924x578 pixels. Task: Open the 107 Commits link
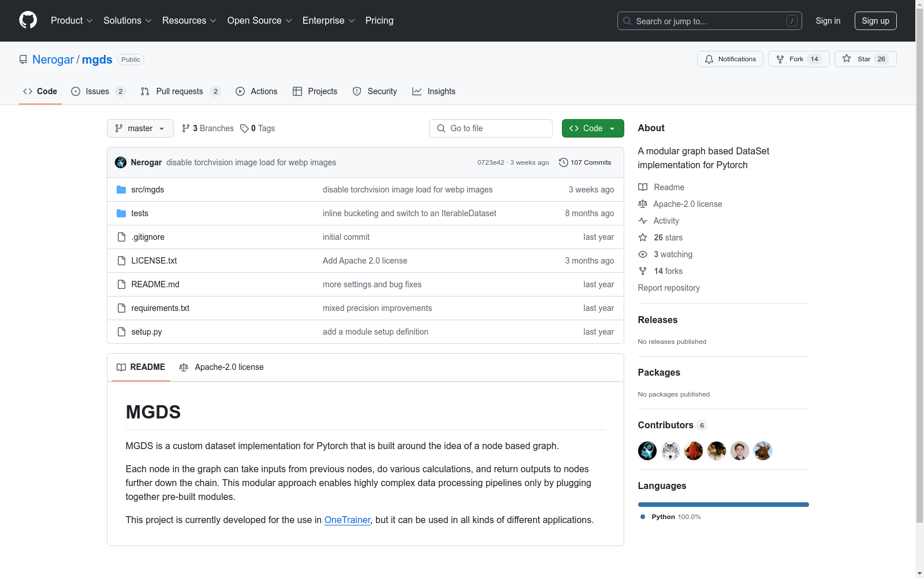pyautogui.click(x=585, y=162)
